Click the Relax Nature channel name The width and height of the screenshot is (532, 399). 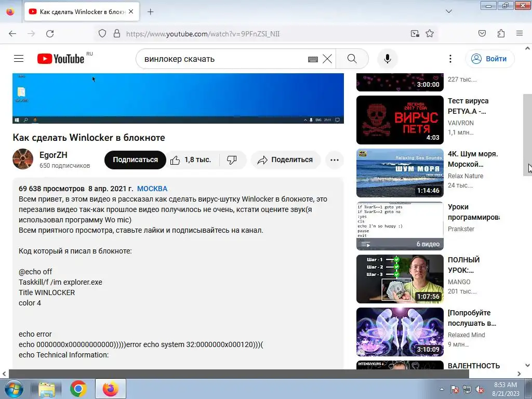tap(465, 176)
